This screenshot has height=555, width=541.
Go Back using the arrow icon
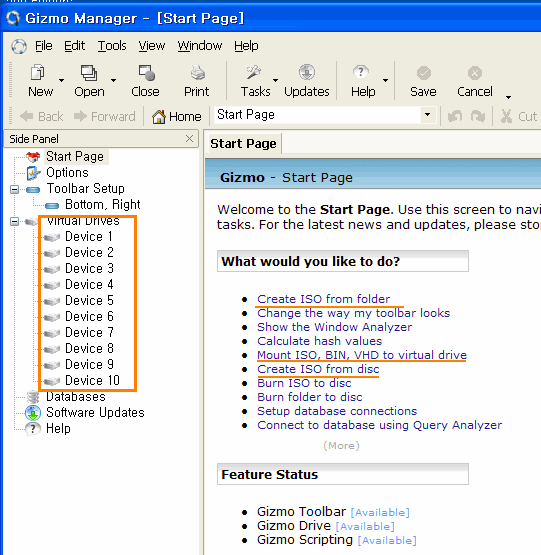tap(27, 116)
